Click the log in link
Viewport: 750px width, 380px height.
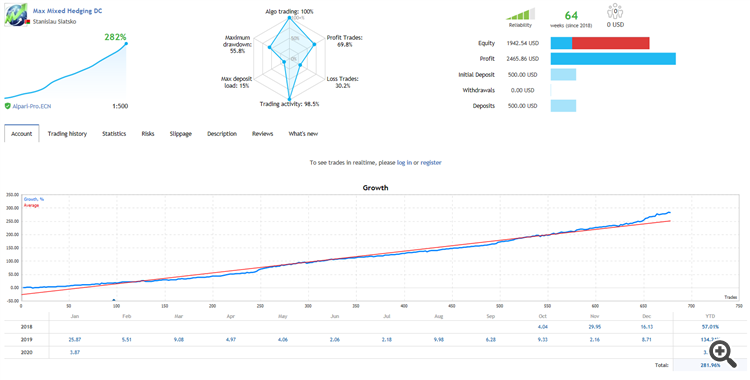(404, 163)
